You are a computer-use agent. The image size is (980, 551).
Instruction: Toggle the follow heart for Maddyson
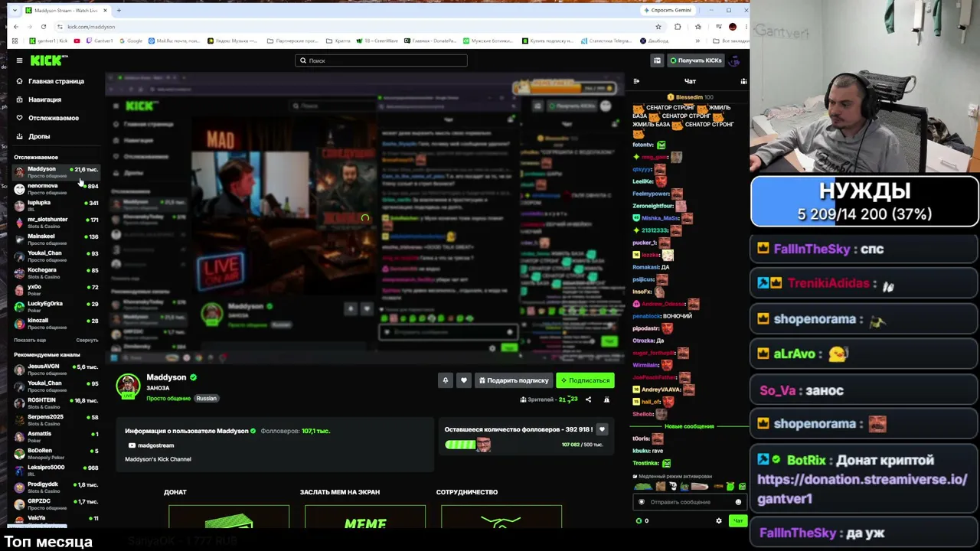pyautogui.click(x=463, y=380)
